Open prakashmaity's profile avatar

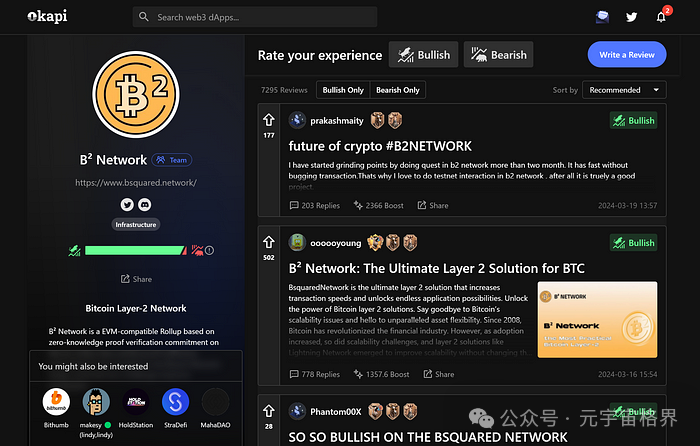(x=297, y=121)
